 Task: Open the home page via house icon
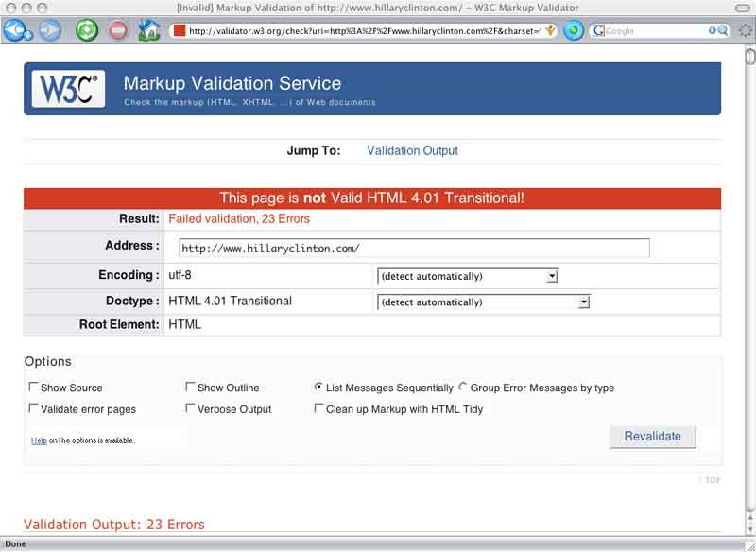(x=149, y=30)
